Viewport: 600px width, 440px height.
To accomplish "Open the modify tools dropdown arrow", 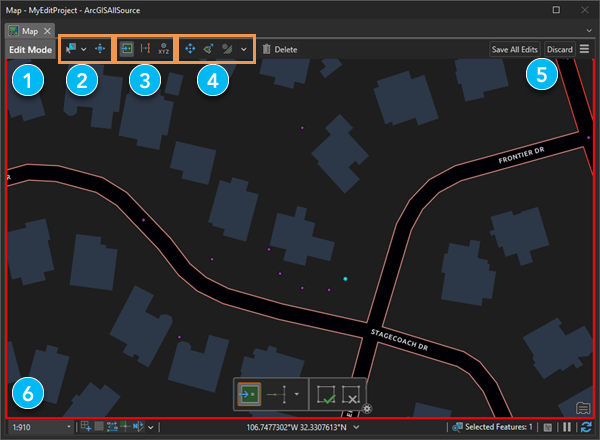I will (244, 48).
